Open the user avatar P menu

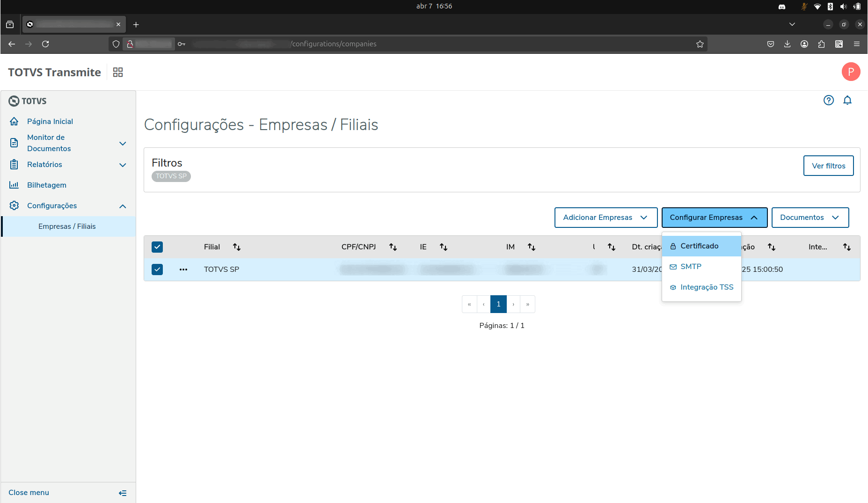coord(851,72)
